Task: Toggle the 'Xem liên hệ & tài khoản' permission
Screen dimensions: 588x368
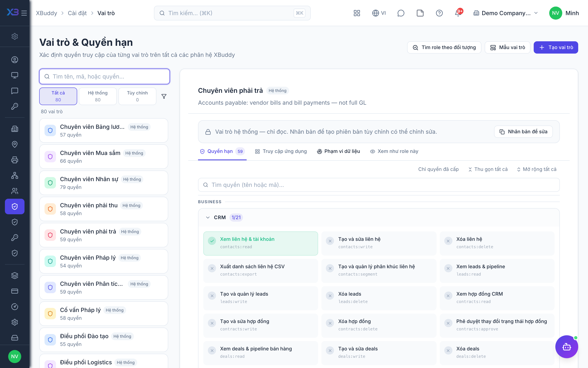Action: [x=261, y=243]
